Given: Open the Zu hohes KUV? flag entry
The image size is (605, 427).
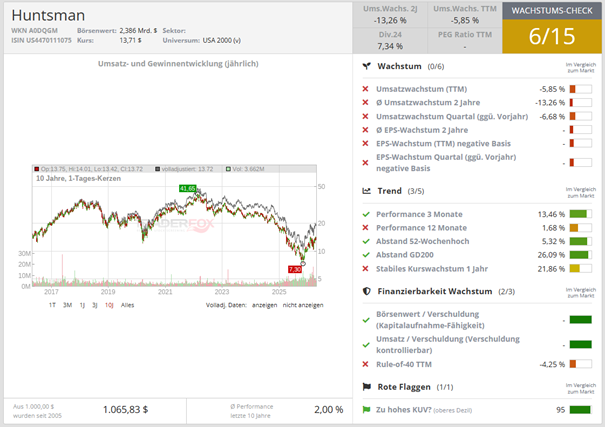Looking at the screenshot, I should coord(424,410).
